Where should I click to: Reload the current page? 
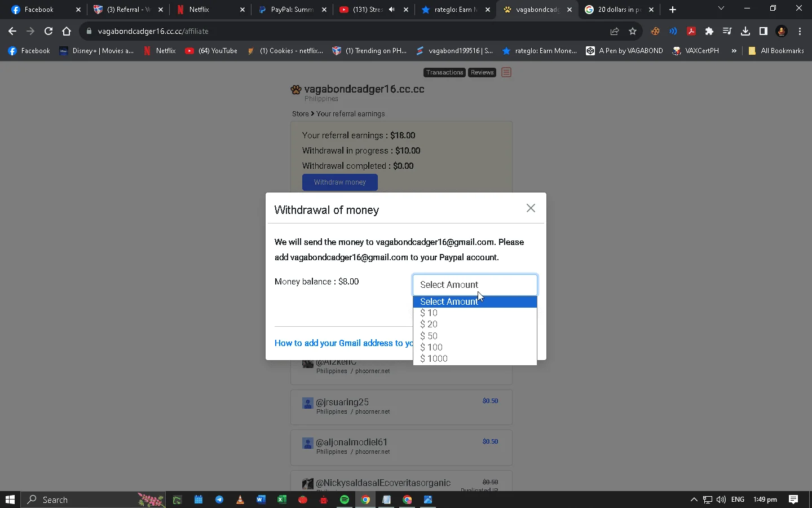[x=48, y=31]
